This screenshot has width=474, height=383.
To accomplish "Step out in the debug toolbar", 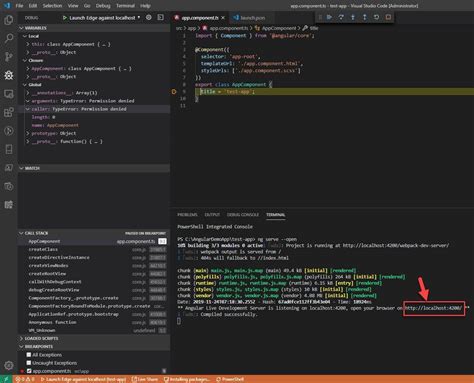I will coord(364,17).
